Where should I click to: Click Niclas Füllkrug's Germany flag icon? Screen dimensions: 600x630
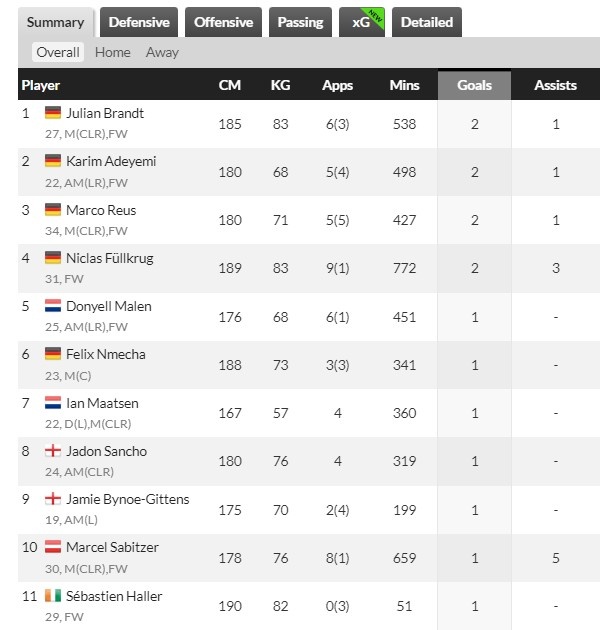click(x=53, y=258)
